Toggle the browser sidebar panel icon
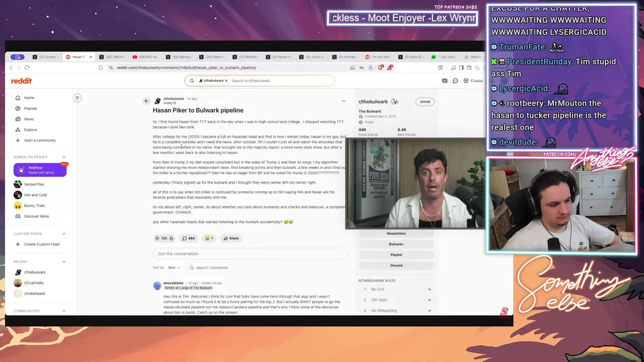The image size is (644, 362). tap(461, 67)
